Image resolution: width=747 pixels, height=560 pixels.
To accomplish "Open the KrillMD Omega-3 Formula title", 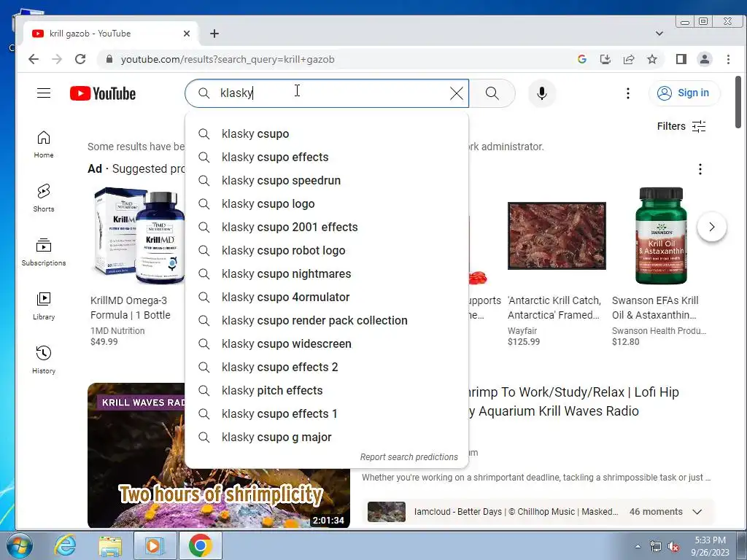I will point(131,308).
